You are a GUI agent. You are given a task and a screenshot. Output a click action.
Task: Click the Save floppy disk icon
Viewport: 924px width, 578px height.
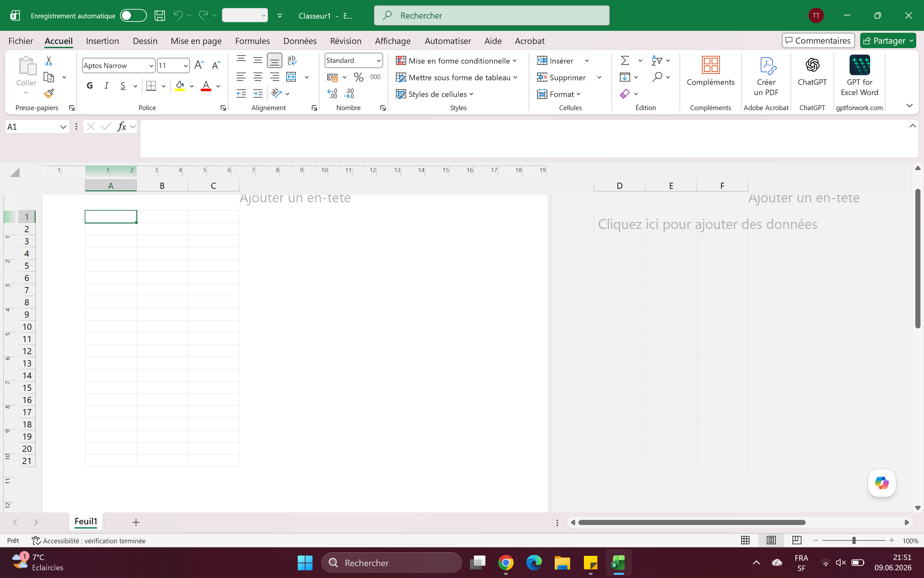click(159, 16)
